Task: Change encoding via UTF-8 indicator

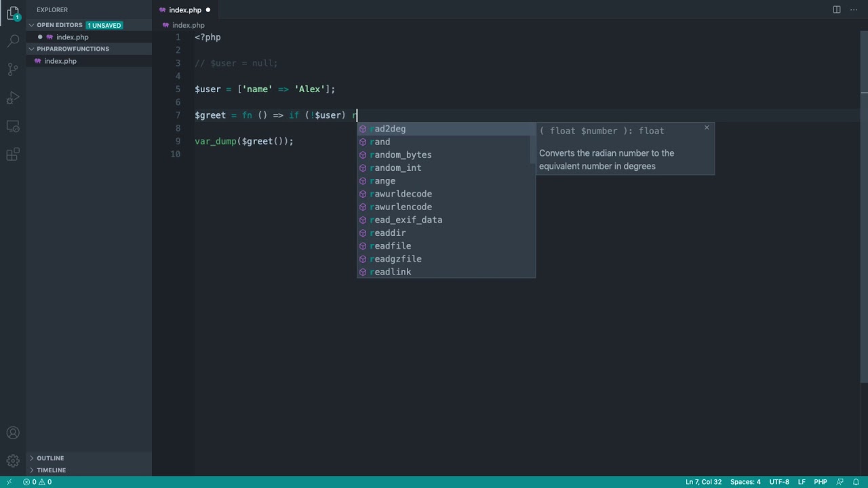Action: (779, 482)
